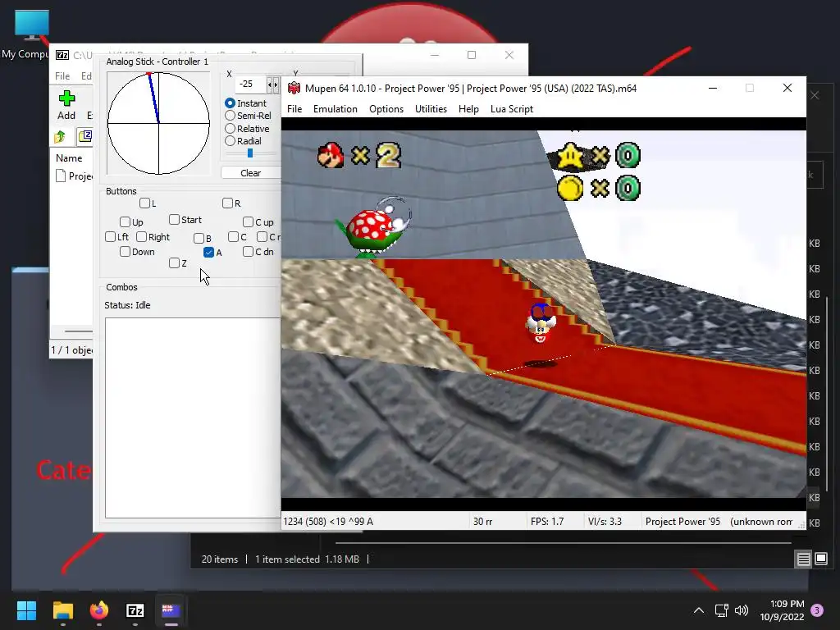Toggle the Lft checkbox
Image resolution: width=840 pixels, height=630 pixels.
coord(111,237)
